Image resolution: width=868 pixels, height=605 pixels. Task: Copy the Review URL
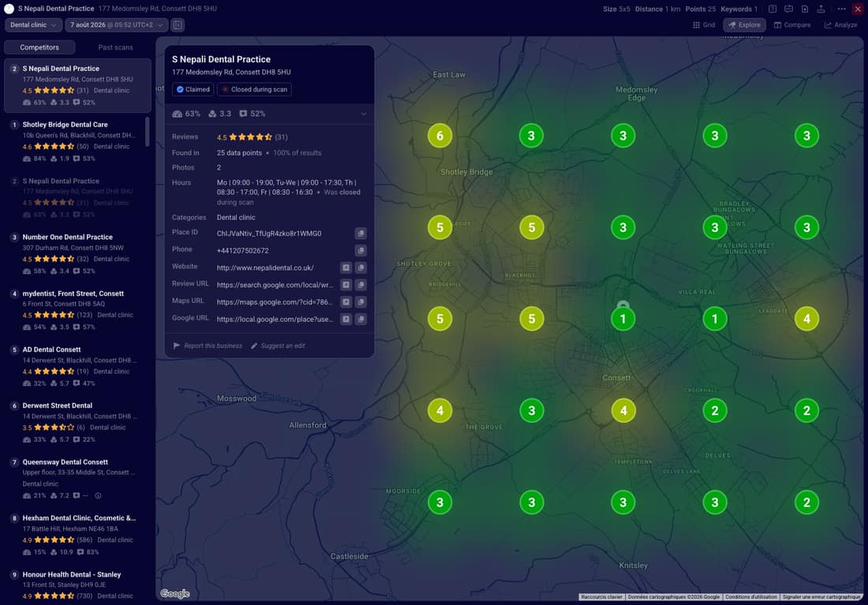361,285
